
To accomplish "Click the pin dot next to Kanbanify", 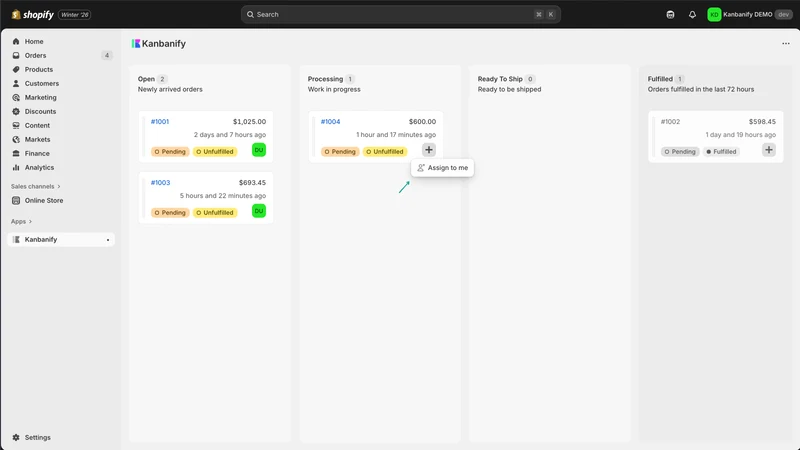I will (x=108, y=240).
